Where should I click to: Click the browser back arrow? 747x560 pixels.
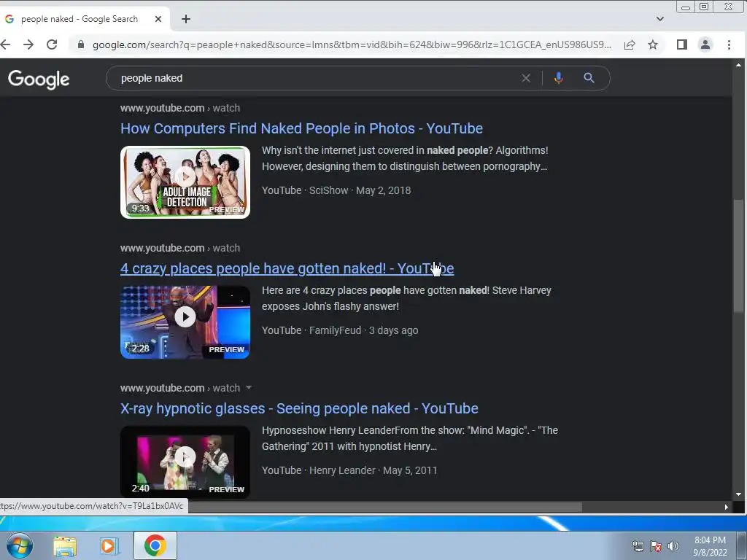(5, 44)
